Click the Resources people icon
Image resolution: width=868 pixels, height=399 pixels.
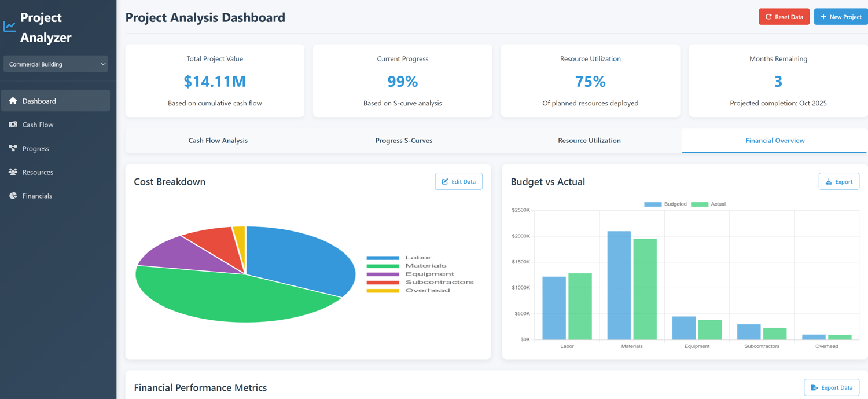(13, 172)
